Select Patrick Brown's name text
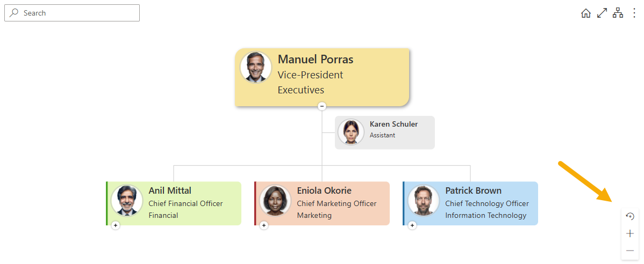The width and height of the screenshot is (644, 264). point(473,190)
